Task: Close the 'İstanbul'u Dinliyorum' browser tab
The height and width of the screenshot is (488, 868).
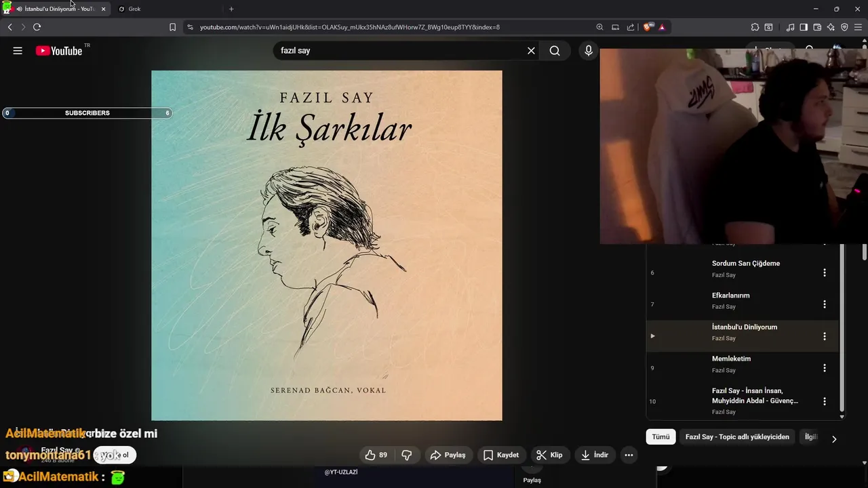Action: point(103,9)
